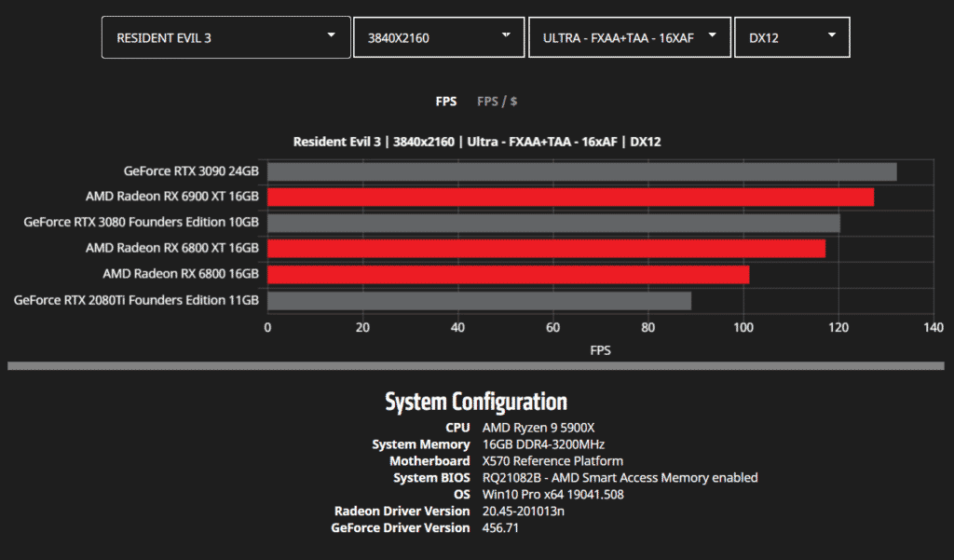
Task: Switch to the FPS tab
Action: [446, 101]
